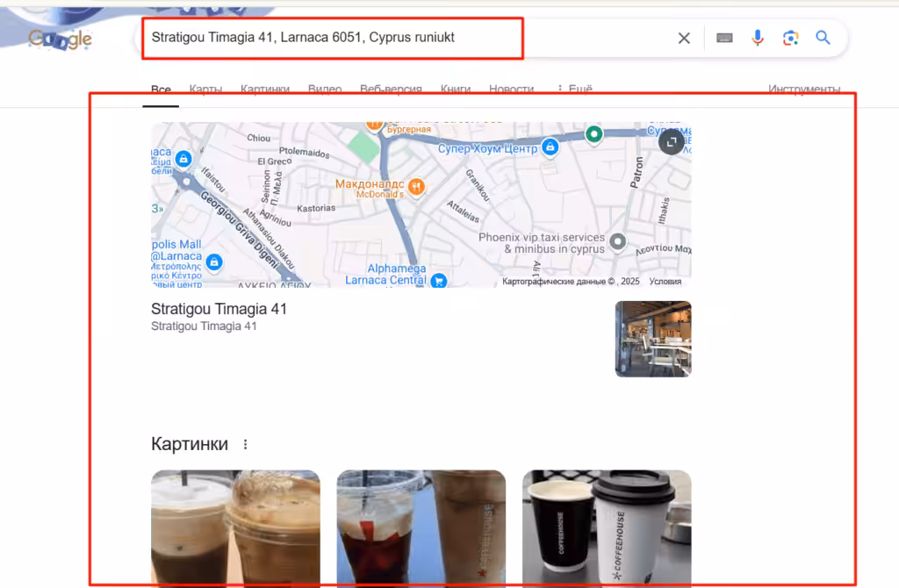Expand the Ещё more tabs menu

(574, 90)
